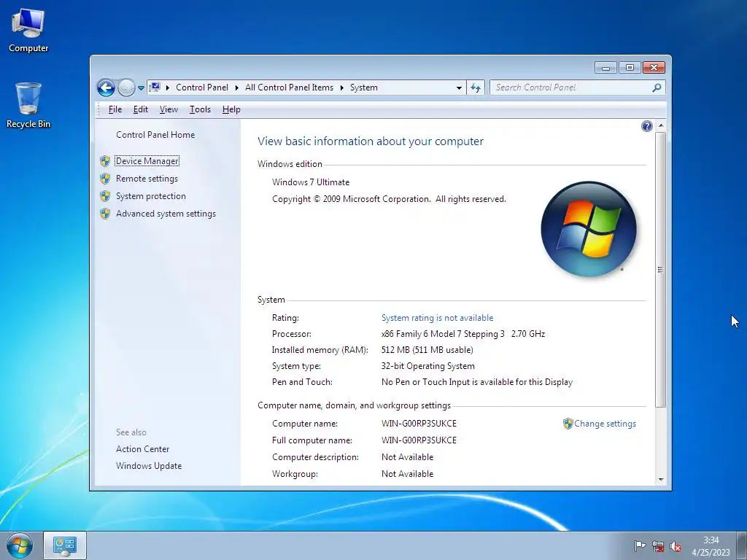Open the File menu
Screen dimensions: 747x560
115,109
